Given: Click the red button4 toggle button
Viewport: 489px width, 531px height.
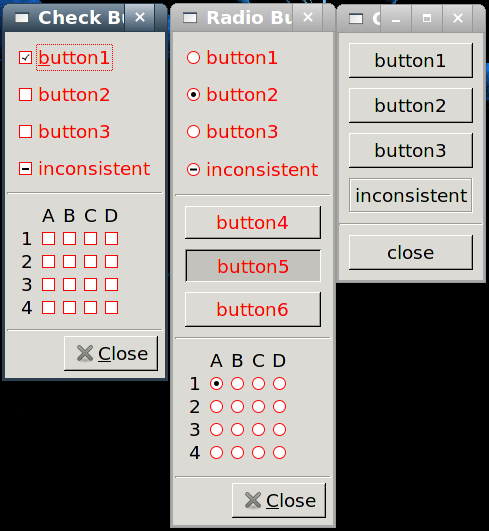Looking at the screenshot, I should (x=253, y=222).
